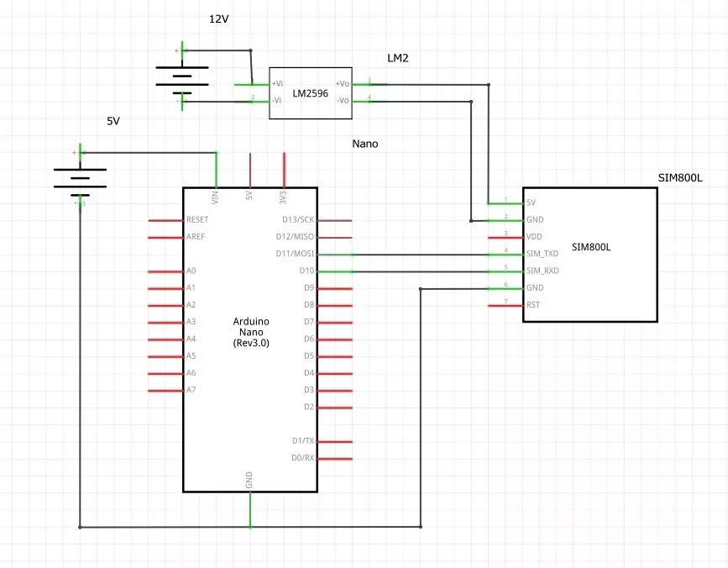
Task: Click the "D9" pin label
Action: click(x=309, y=288)
